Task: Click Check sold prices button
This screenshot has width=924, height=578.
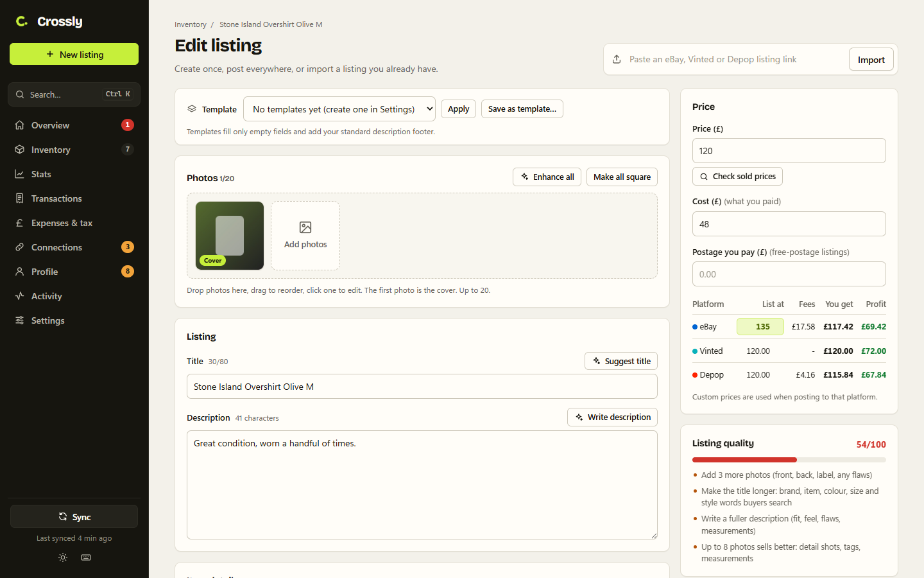Action: click(x=737, y=176)
